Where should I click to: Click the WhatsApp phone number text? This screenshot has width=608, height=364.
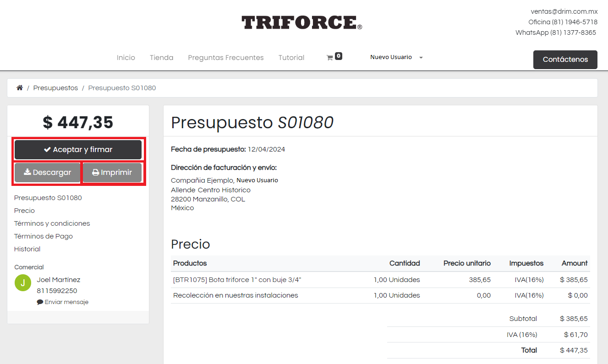pos(556,33)
